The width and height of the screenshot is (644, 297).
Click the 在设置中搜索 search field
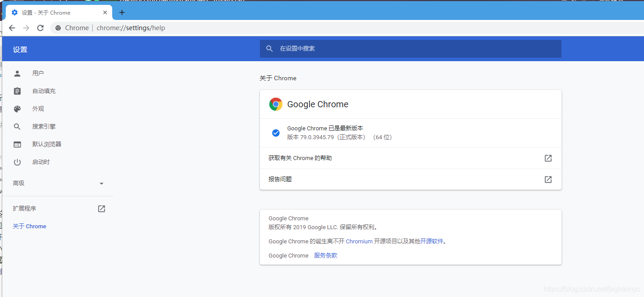click(x=411, y=49)
